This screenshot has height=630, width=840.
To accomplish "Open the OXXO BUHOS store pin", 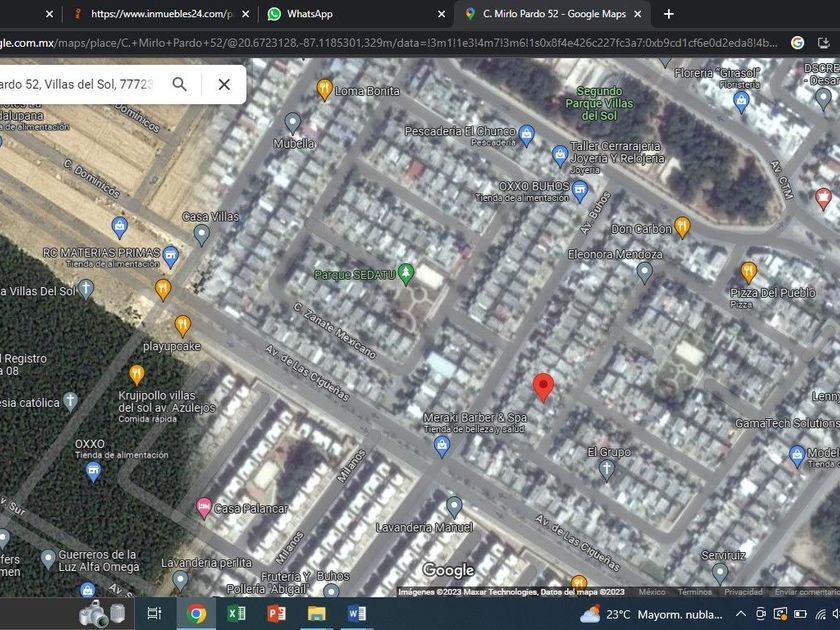I will (580, 191).
